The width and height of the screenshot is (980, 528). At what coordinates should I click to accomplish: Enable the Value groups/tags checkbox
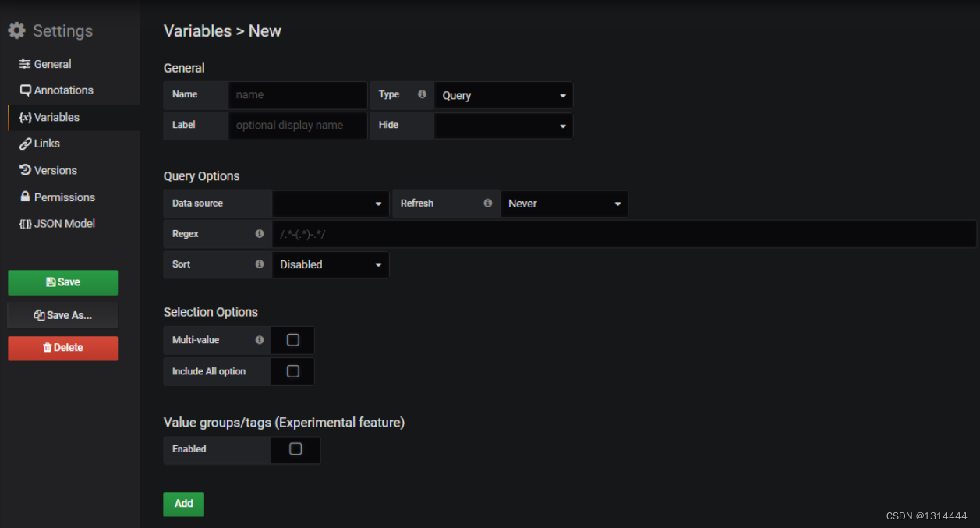tap(295, 448)
